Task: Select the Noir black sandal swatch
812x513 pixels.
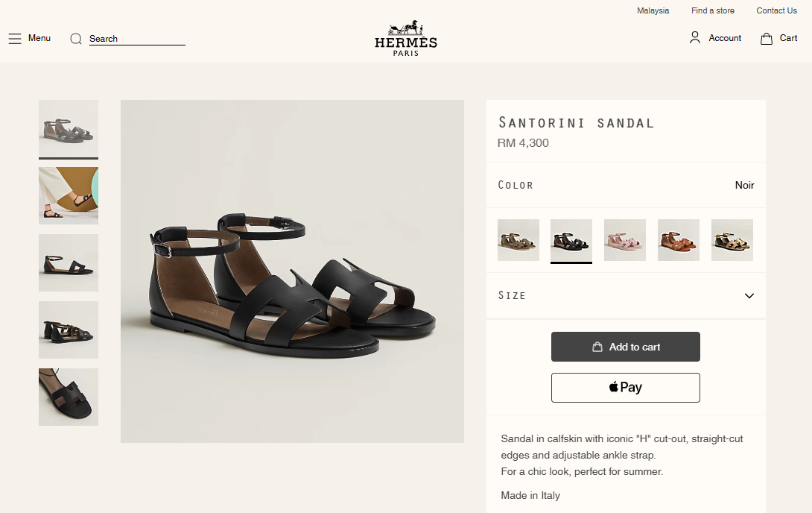Action: (571, 240)
